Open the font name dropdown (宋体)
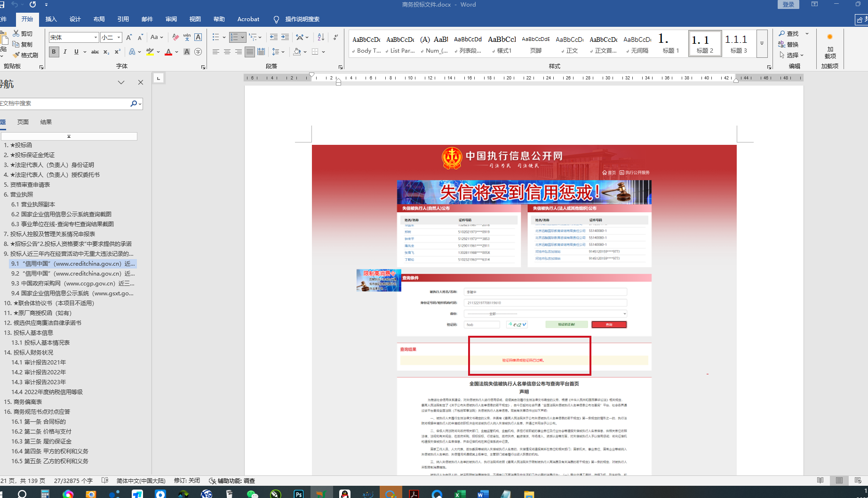This screenshot has height=498, width=868. [96, 37]
